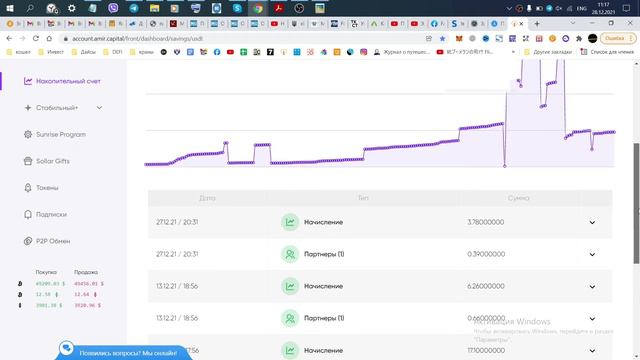Screen dimensions: 640x360
Task: Click green Партнеры icon in 0.66000000 row
Action: tap(290, 318)
